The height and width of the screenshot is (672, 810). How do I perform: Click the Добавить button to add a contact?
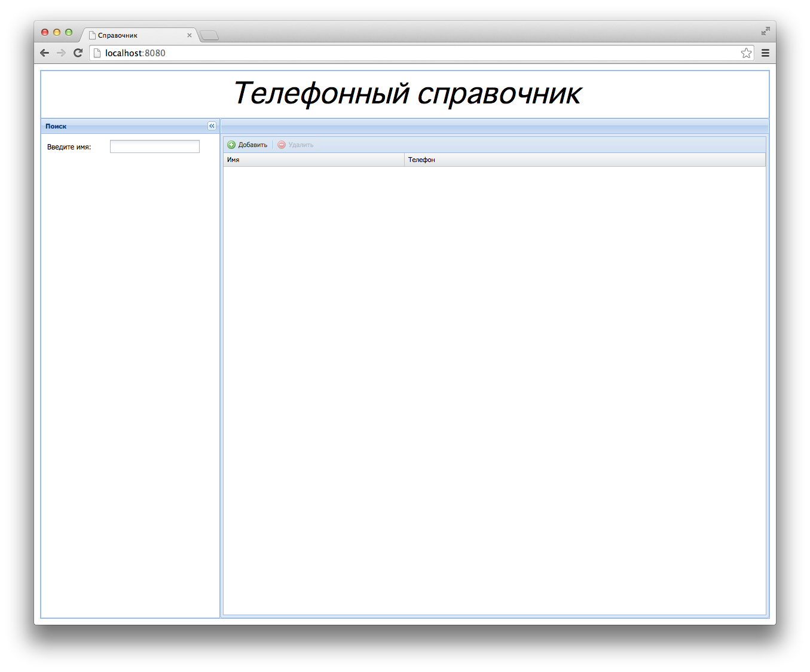tap(247, 145)
